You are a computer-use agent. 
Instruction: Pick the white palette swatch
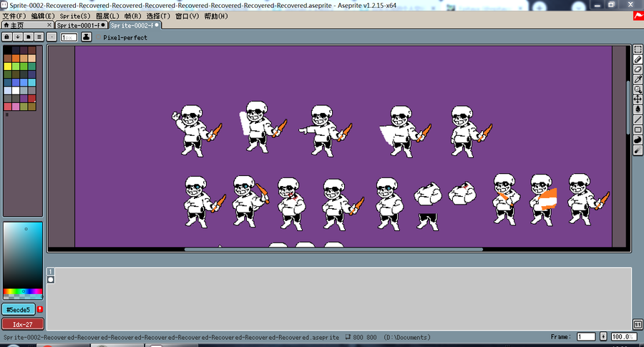(16, 90)
